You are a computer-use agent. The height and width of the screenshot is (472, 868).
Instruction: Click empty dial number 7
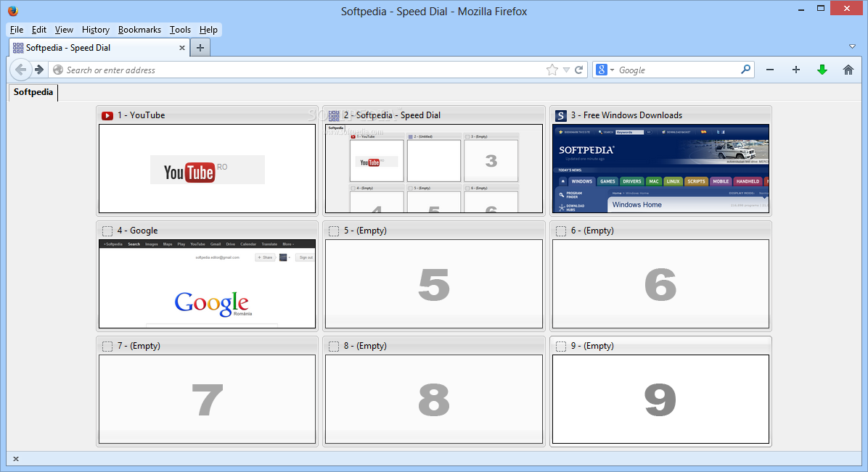pos(207,399)
